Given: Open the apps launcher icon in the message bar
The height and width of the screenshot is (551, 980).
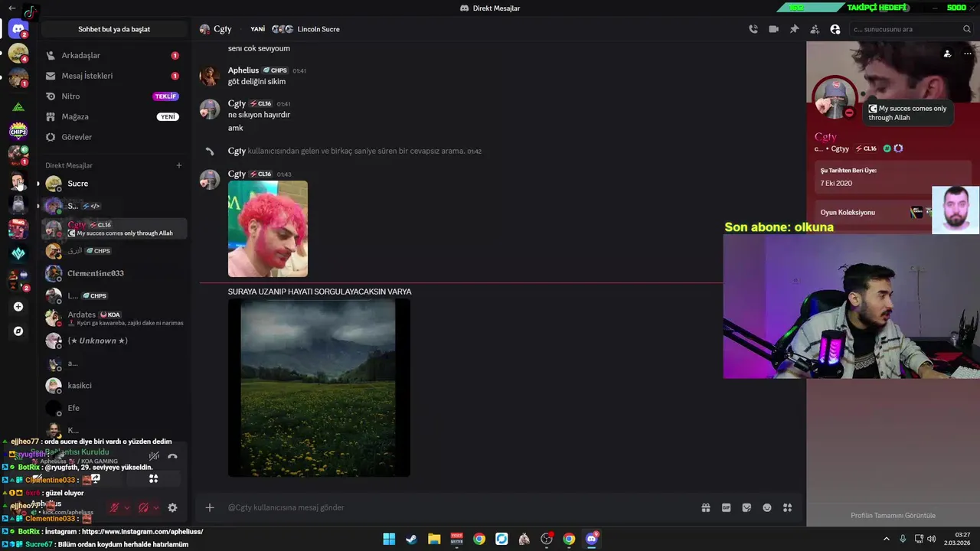Looking at the screenshot, I should tap(787, 507).
